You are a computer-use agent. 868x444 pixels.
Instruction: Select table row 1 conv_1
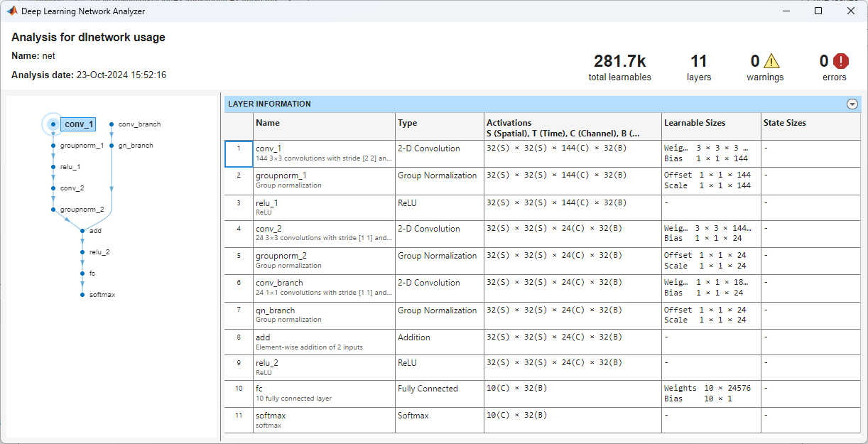pos(542,153)
